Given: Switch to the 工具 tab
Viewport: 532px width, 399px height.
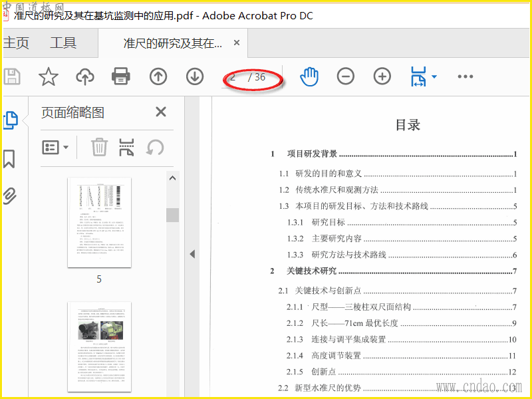Looking at the screenshot, I should 63,43.
